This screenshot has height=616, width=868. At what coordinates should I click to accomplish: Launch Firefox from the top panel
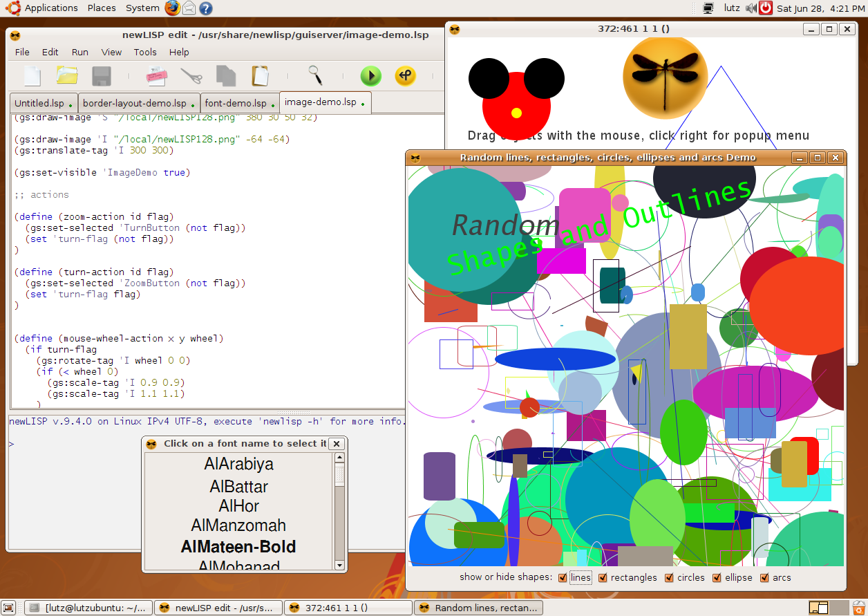[172, 8]
